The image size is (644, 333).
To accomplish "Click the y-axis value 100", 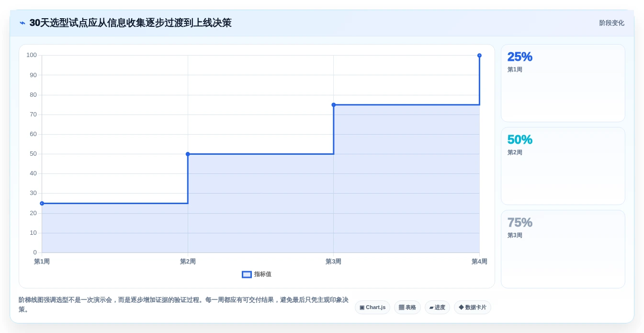I will pos(32,55).
